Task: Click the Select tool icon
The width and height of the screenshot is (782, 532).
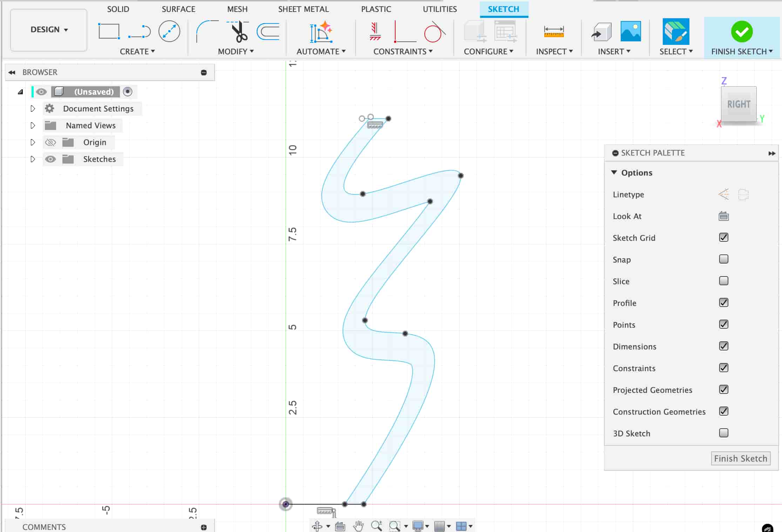Action: (x=676, y=31)
